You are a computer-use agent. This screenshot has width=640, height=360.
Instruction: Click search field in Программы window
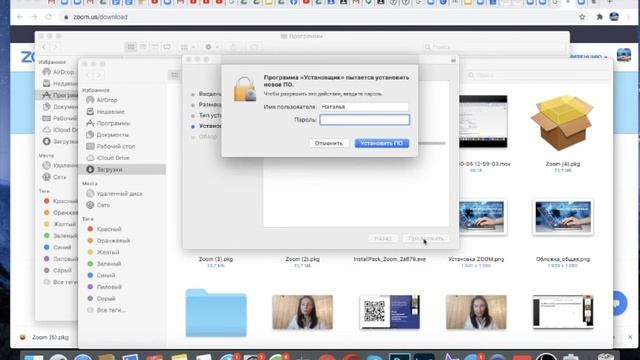(493, 47)
